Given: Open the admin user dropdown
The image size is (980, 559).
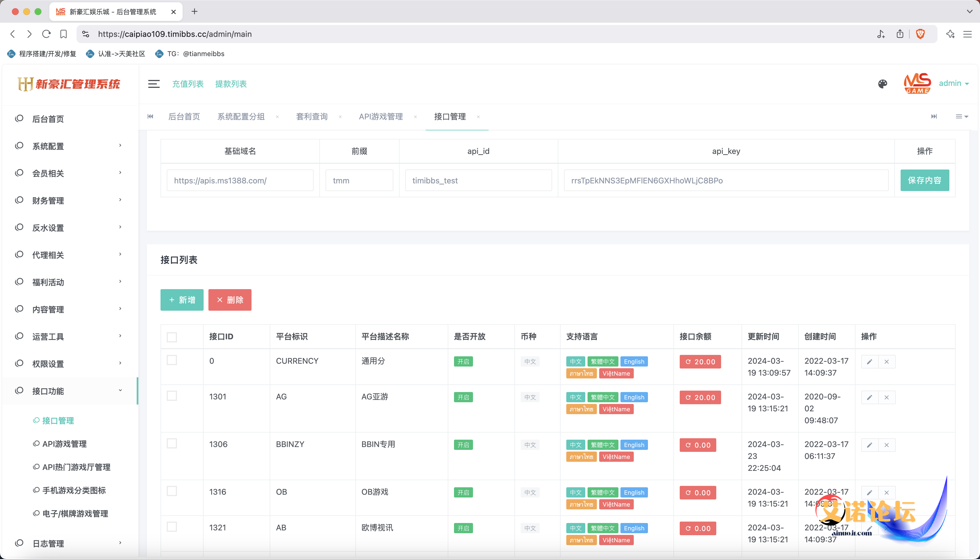Looking at the screenshot, I should [954, 83].
